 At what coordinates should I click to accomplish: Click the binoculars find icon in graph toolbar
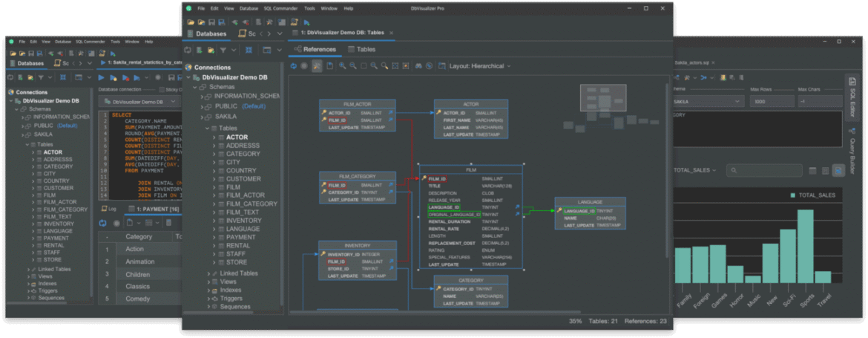coord(418,66)
